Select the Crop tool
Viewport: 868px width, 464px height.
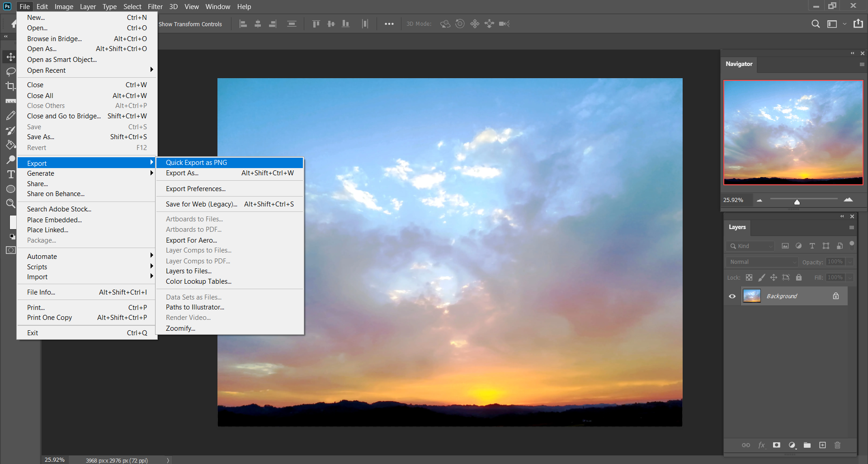10,86
